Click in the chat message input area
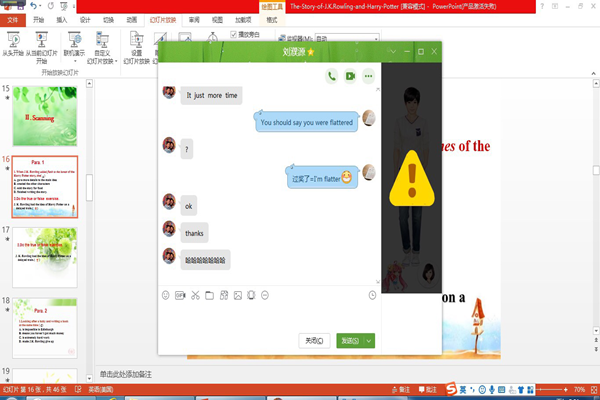 [269, 316]
